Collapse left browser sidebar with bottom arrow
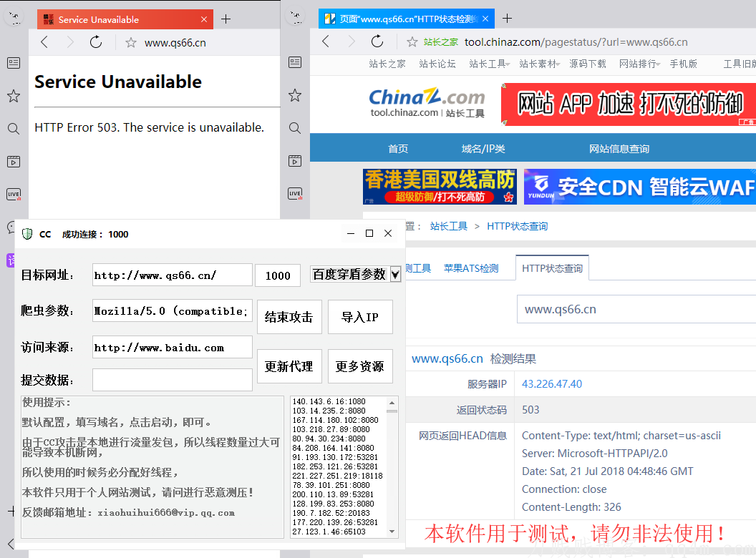Image resolution: width=756 pixels, height=558 pixels. click(x=11, y=544)
